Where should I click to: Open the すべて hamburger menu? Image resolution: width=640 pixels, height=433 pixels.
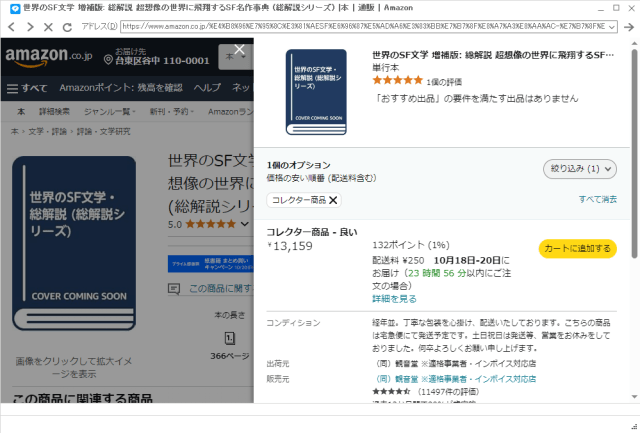pos(27,88)
